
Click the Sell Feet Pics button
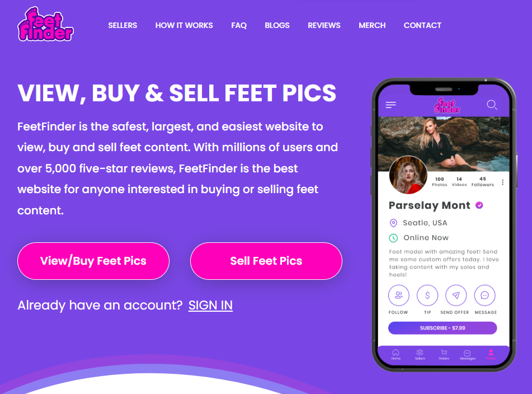tap(266, 261)
